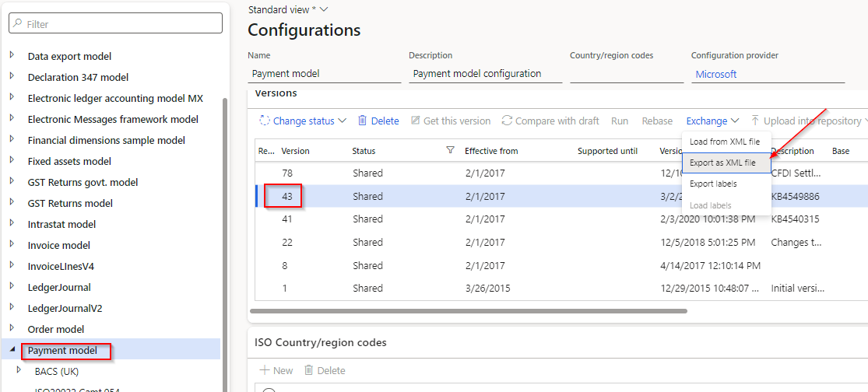Expand the Fixed assets model node
Image resolution: width=868 pixels, height=392 pixels.
[x=12, y=160]
